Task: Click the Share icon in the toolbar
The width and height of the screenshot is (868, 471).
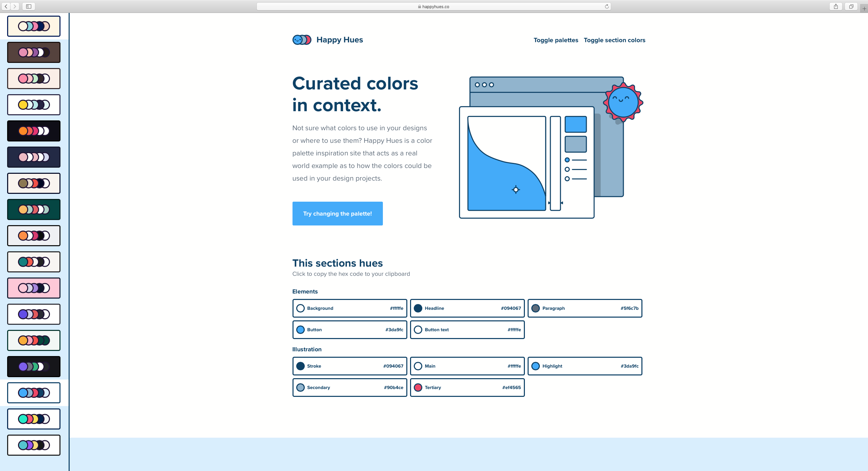Action: 835,6
